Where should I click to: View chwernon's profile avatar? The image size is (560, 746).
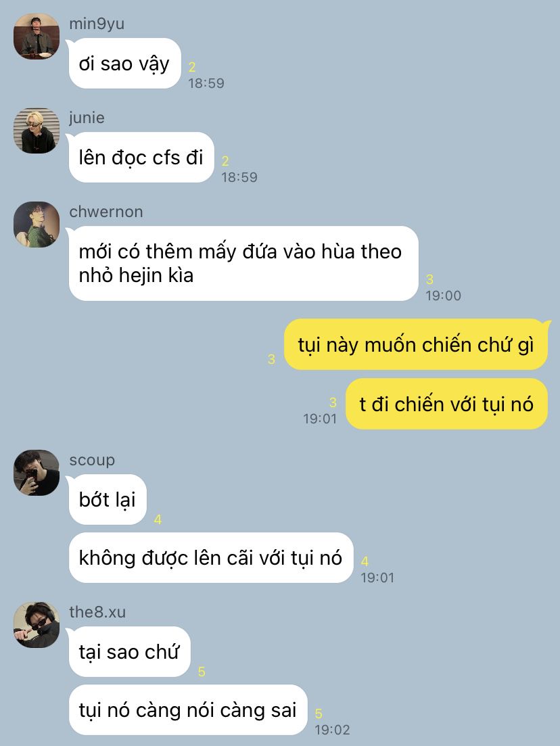point(37,225)
